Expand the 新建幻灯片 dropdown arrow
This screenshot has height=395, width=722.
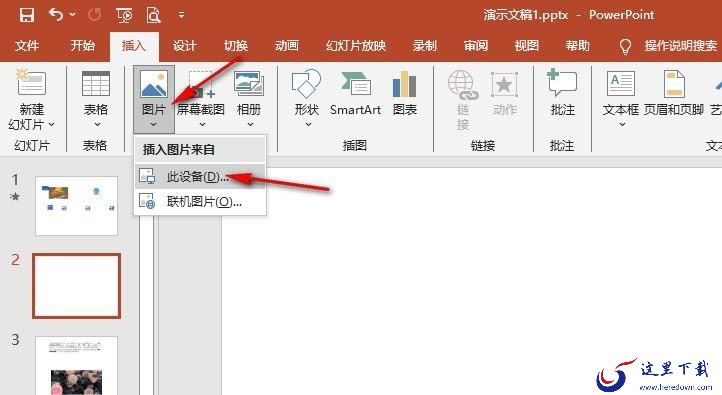point(52,125)
